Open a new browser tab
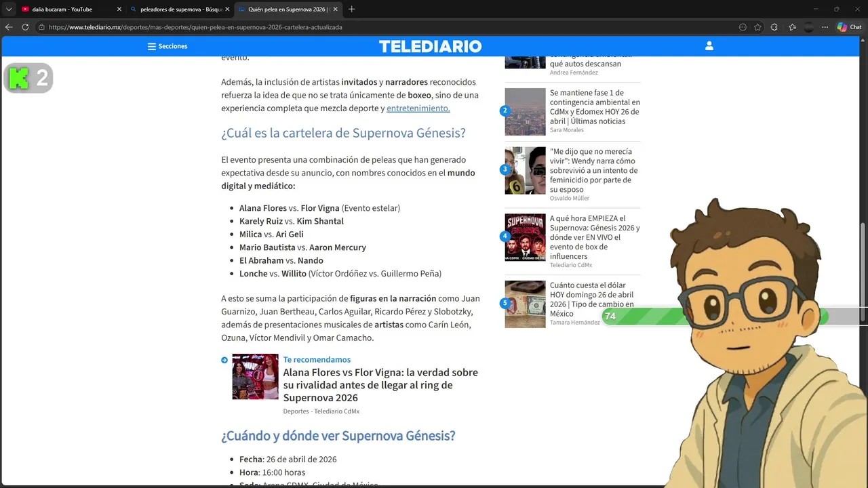This screenshot has height=488, width=868. point(351,9)
